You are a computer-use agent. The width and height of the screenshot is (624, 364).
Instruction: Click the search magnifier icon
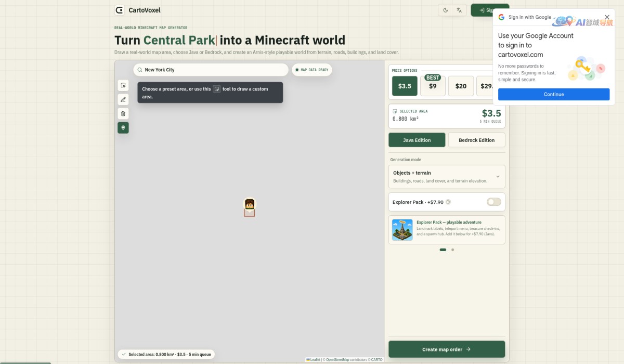[140, 70]
